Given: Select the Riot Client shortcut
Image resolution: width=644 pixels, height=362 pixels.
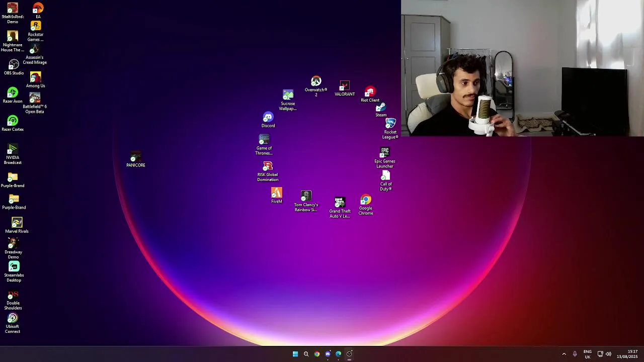Looking at the screenshot, I should tap(370, 95).
